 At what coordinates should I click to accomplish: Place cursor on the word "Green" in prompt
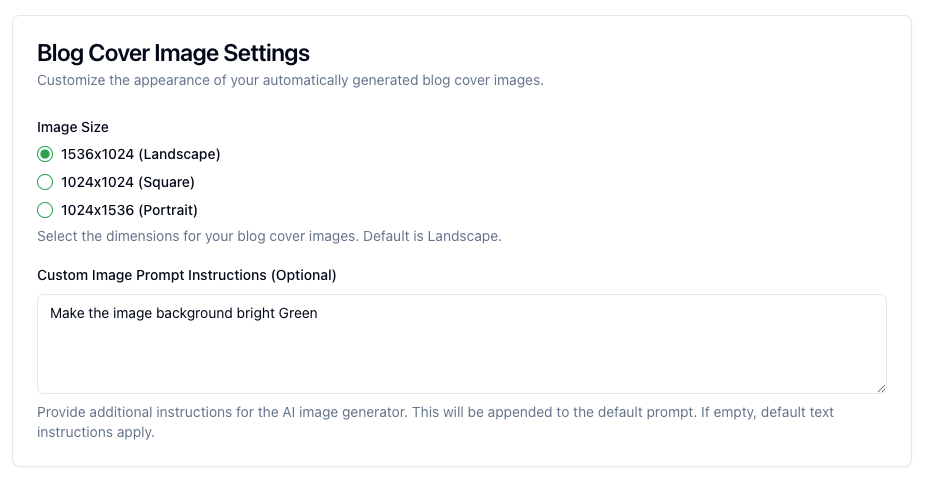pyautogui.click(x=297, y=313)
